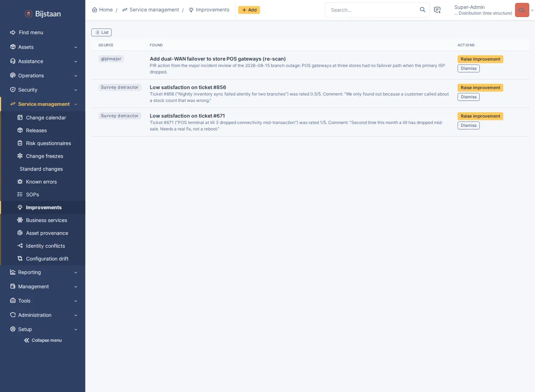This screenshot has width=535, height=392.
Task: Click the Bijstaan logo icon
Action: tap(29, 14)
